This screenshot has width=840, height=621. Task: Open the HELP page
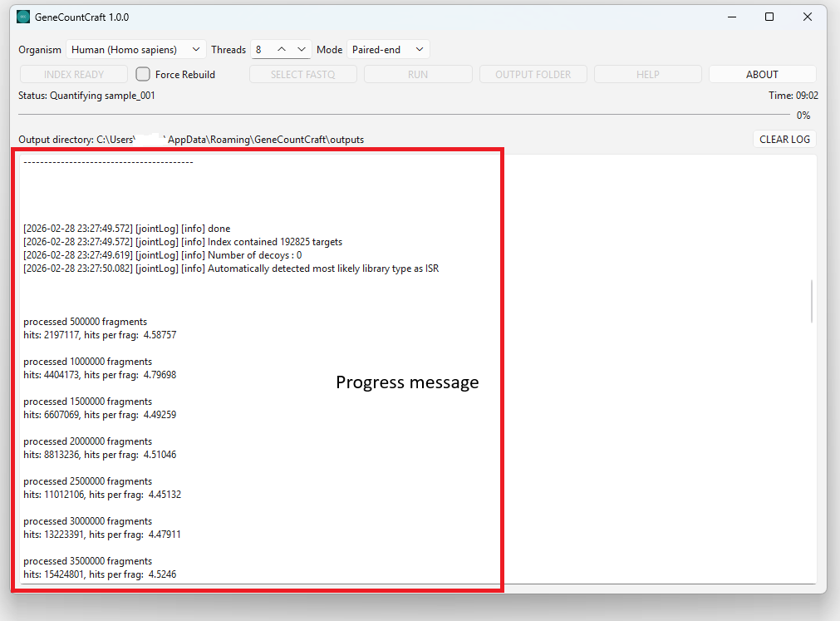647,74
